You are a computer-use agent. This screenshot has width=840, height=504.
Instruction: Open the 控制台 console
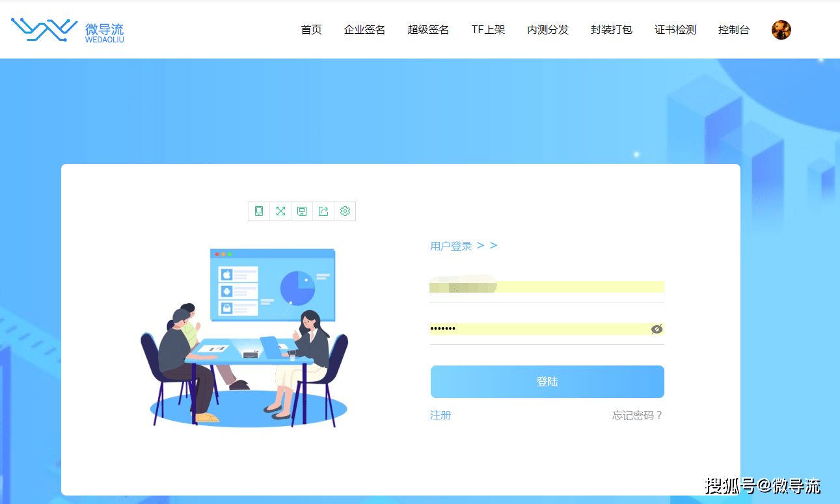pos(734,29)
